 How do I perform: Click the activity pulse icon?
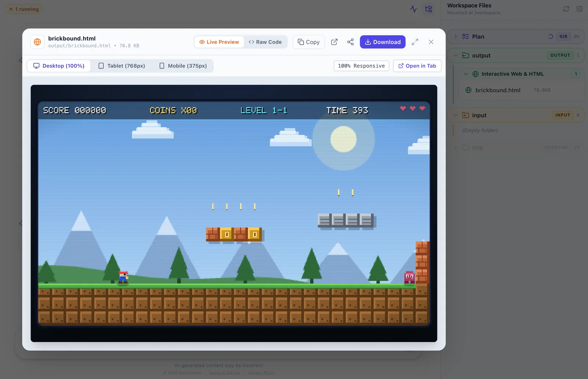414,9
